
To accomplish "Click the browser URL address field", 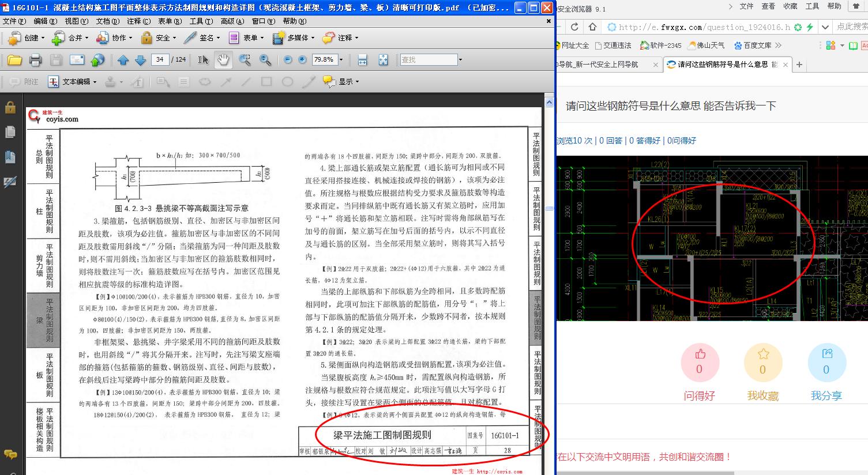I will click(704, 27).
